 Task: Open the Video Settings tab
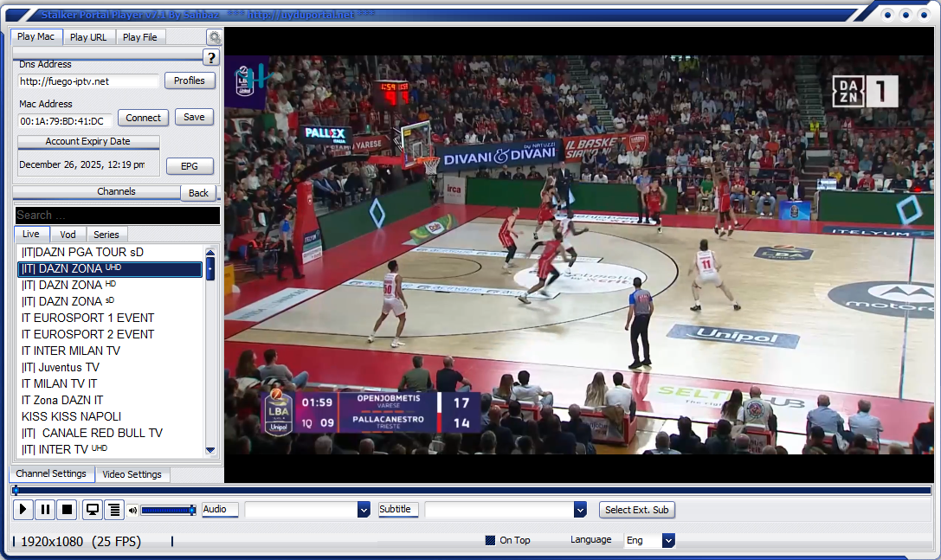(132, 474)
